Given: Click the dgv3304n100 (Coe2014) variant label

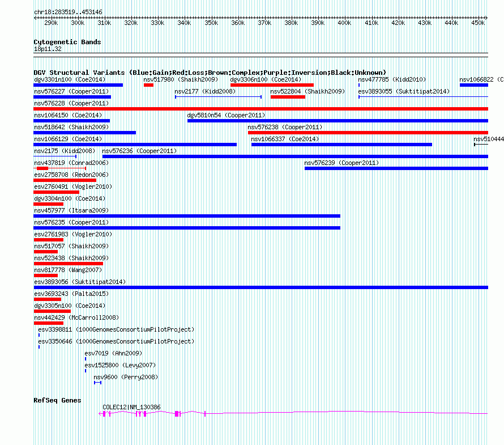Looking at the screenshot, I should (x=70, y=198).
